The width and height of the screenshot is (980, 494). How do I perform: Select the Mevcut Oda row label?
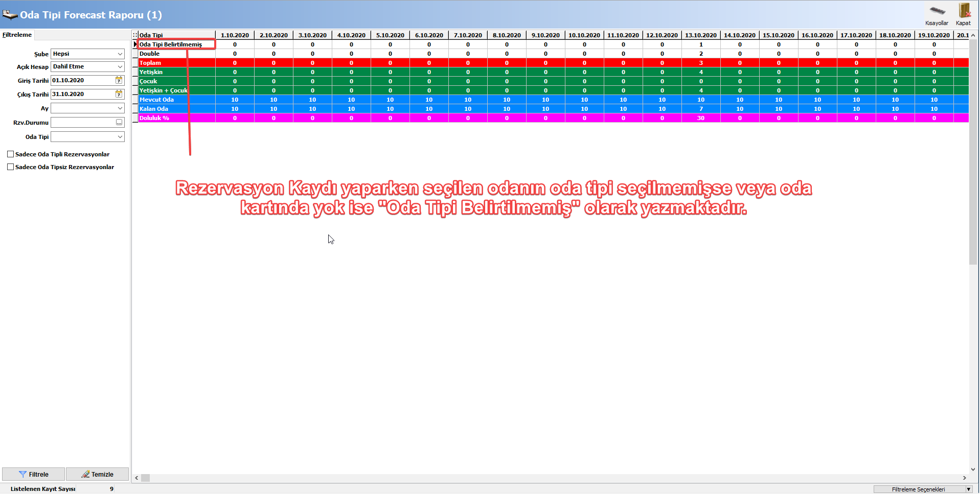177,100
